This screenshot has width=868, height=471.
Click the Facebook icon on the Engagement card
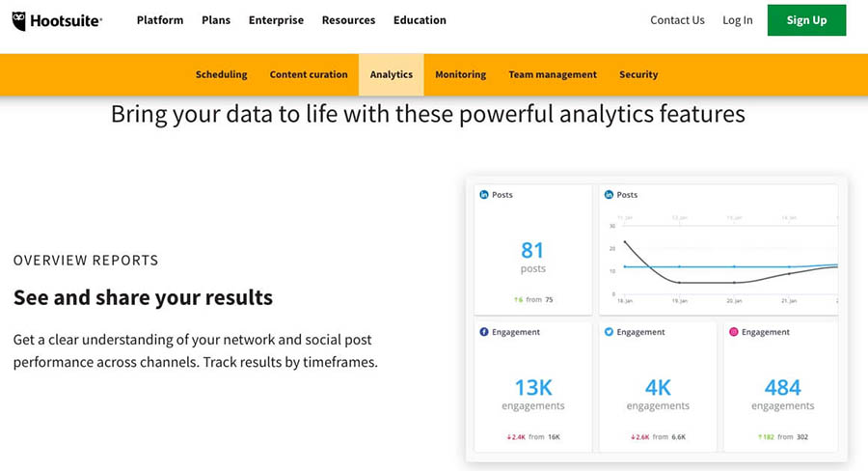484,332
